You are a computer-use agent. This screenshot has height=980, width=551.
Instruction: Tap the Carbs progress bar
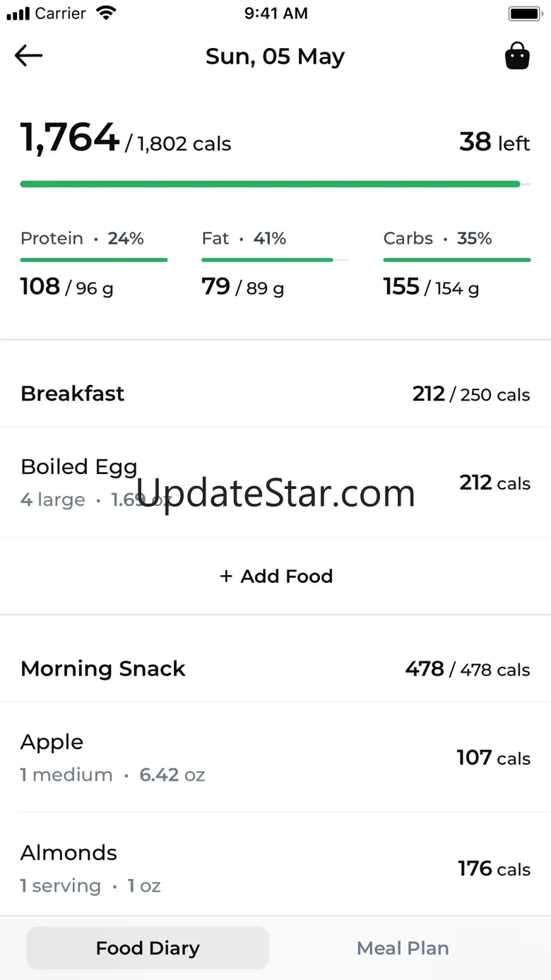456,260
